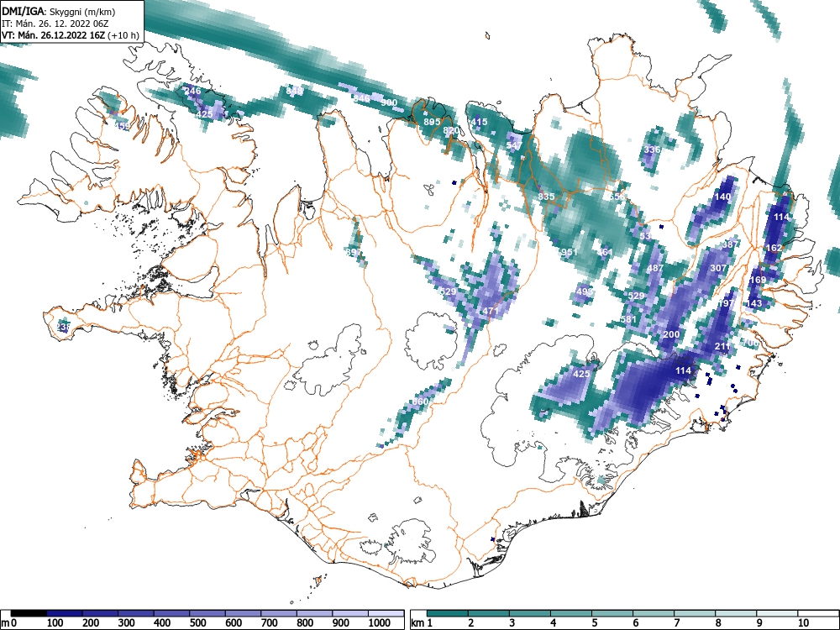
Task: Click the '10' label on the kilometre legend
Action: pos(802,623)
